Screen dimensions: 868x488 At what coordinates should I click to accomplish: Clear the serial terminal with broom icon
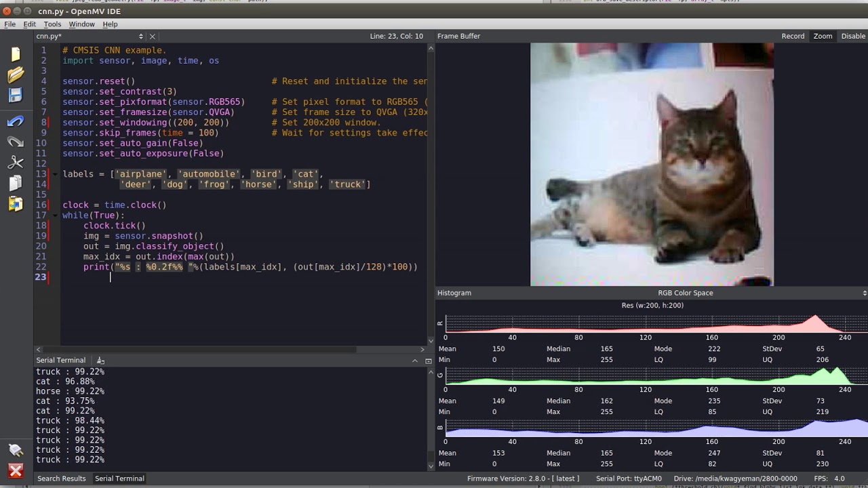click(x=100, y=361)
